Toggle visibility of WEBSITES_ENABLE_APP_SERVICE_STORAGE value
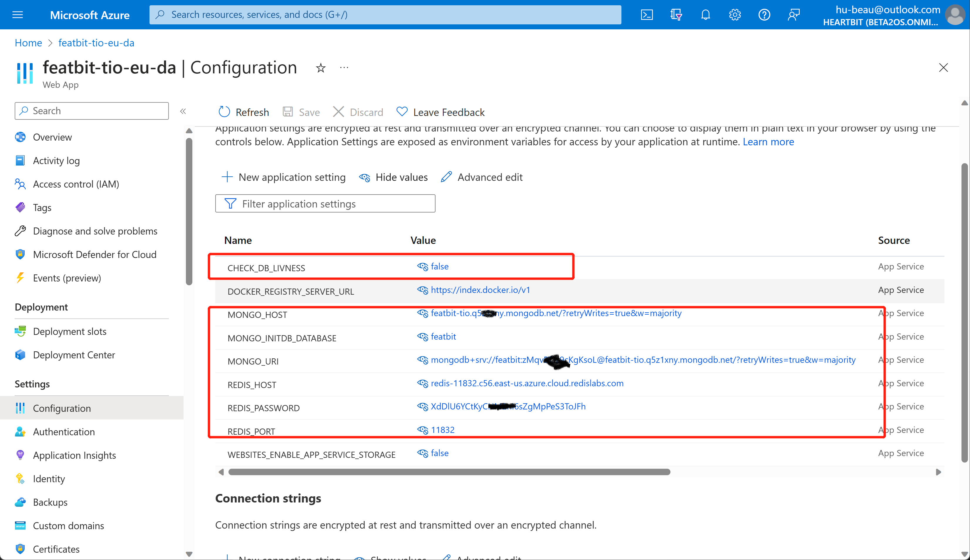The height and width of the screenshot is (560, 970). (423, 453)
